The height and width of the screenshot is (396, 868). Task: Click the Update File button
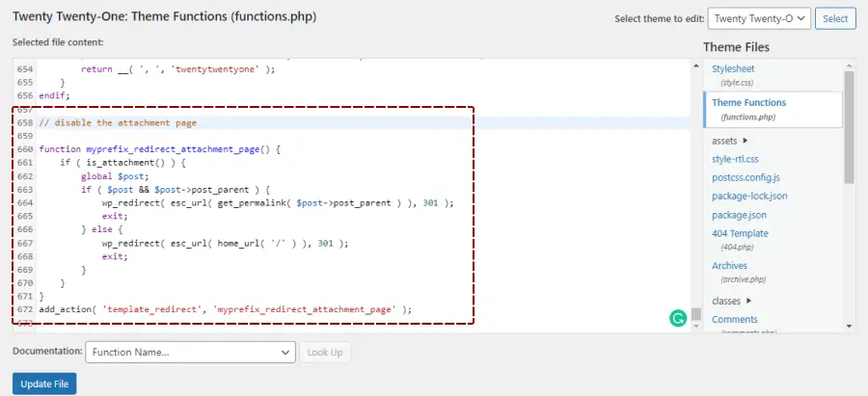(44, 383)
